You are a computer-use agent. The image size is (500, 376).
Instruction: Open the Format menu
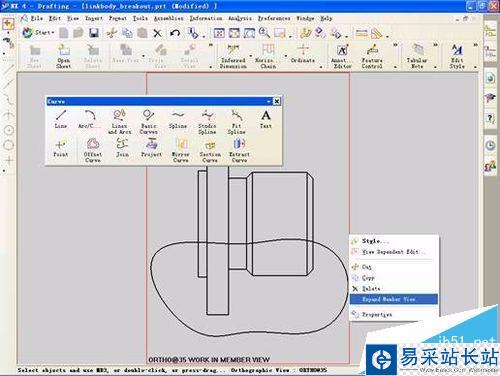pyautogui.click(x=117, y=18)
